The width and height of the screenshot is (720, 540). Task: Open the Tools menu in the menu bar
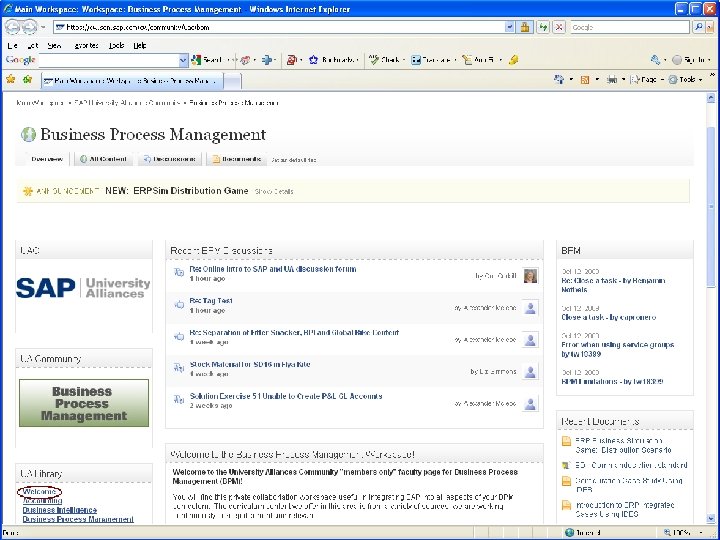coord(116,45)
